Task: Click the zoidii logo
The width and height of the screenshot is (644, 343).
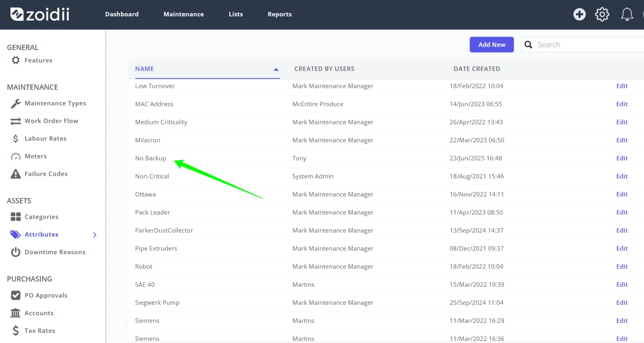Action: pyautogui.click(x=40, y=14)
